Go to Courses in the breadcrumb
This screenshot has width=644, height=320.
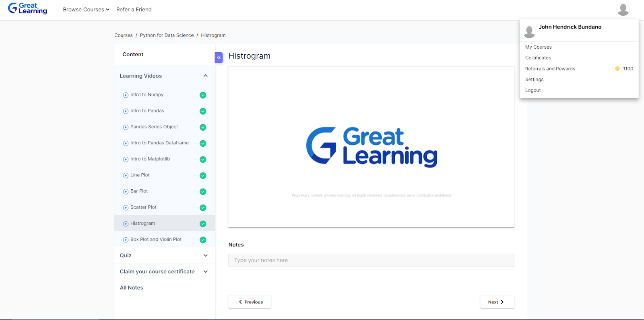click(124, 35)
